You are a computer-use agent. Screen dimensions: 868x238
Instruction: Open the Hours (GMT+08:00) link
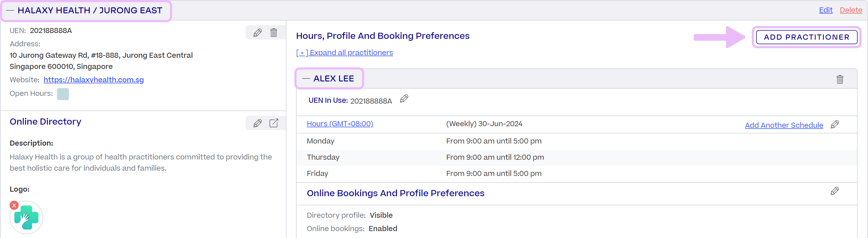340,124
